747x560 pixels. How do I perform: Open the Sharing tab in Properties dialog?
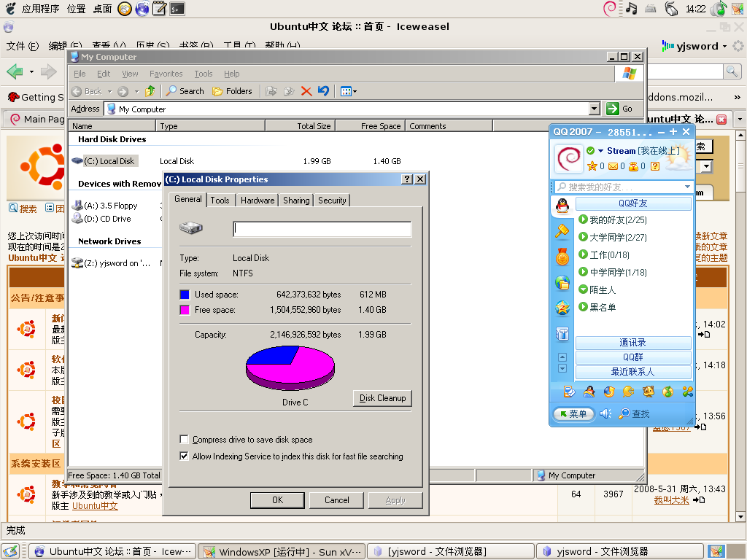coord(296,201)
